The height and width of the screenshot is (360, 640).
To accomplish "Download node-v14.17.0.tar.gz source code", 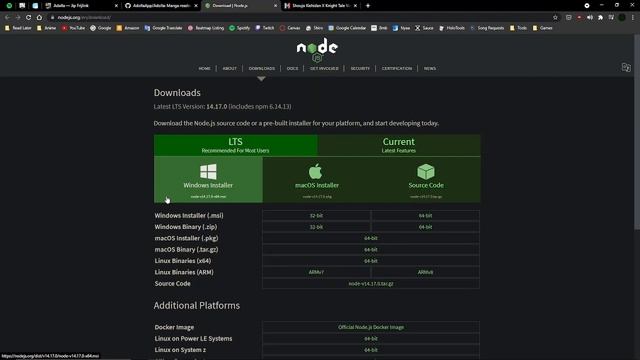I will point(371,284).
